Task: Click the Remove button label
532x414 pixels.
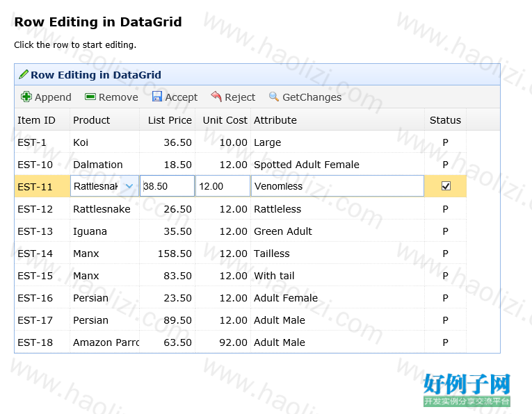Action: point(118,97)
